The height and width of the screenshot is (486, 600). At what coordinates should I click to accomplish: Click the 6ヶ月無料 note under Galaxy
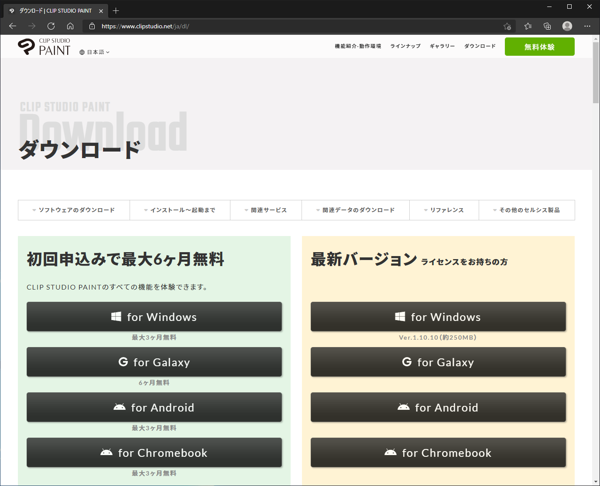click(154, 383)
